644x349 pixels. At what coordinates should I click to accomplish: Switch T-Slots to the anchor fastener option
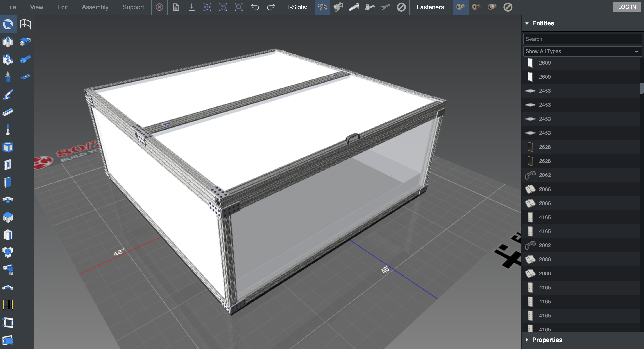click(x=338, y=7)
